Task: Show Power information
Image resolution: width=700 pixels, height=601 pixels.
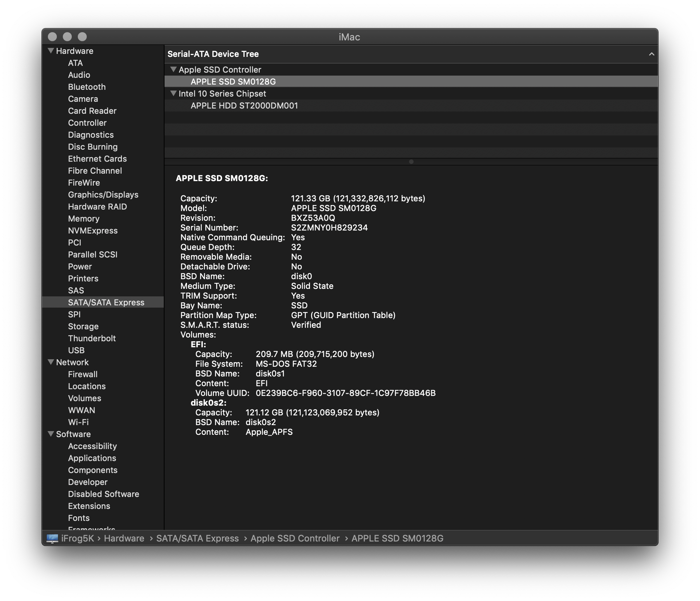Action: tap(80, 266)
